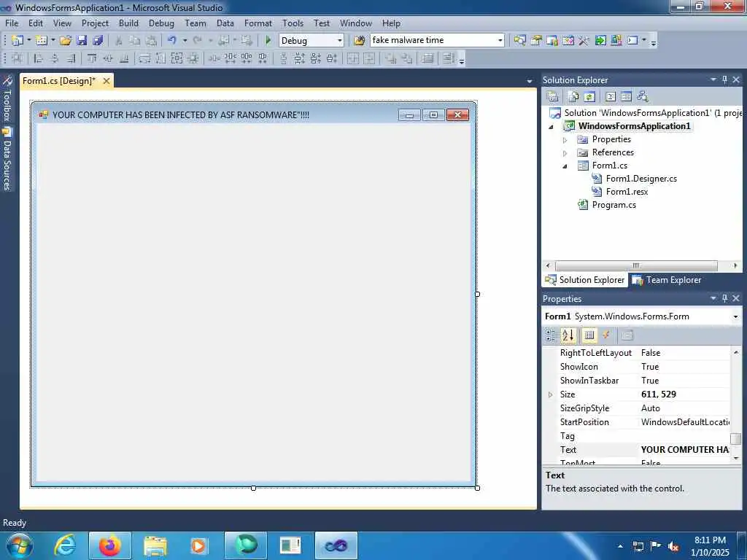Select Form1.Designer.cs in Solution Explorer

pos(641,179)
